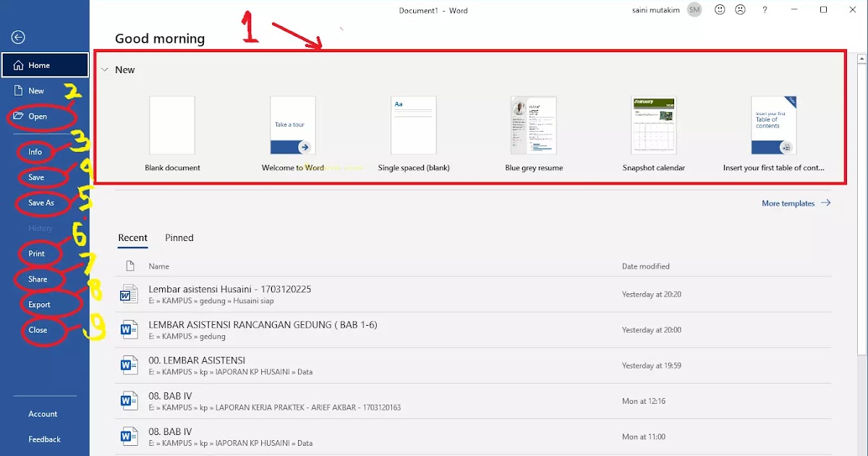Open the Feedback page
This screenshot has width=868, height=456.
tap(44, 439)
